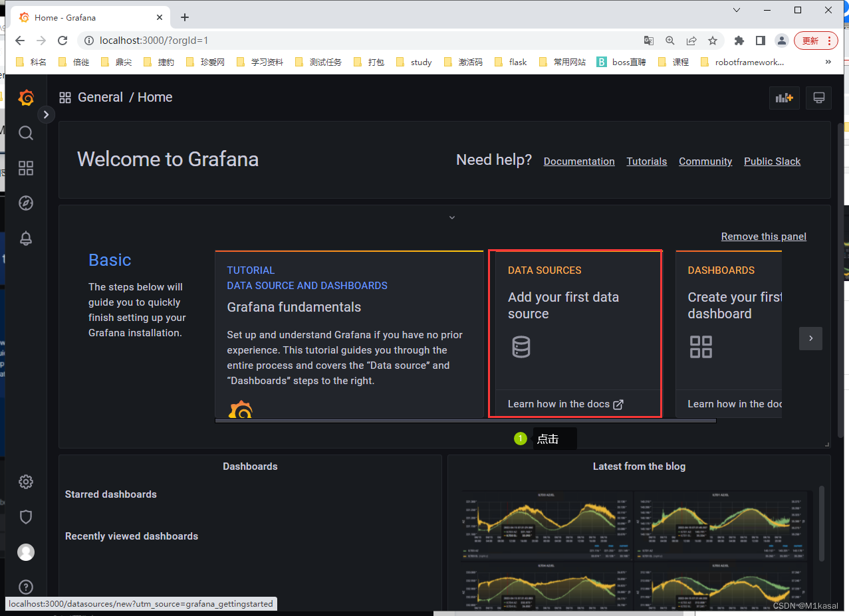Open the Search dashboards magnifier in sidebar
Image resolution: width=849 pixels, height=616 pixels.
pos(26,133)
